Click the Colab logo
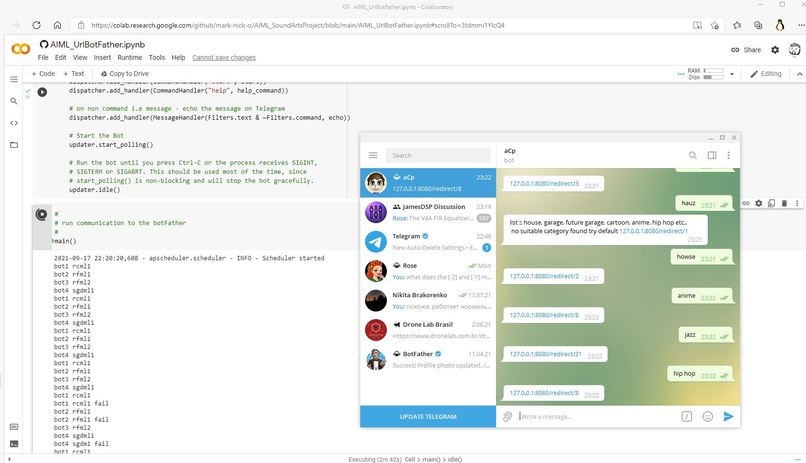 tap(21, 49)
